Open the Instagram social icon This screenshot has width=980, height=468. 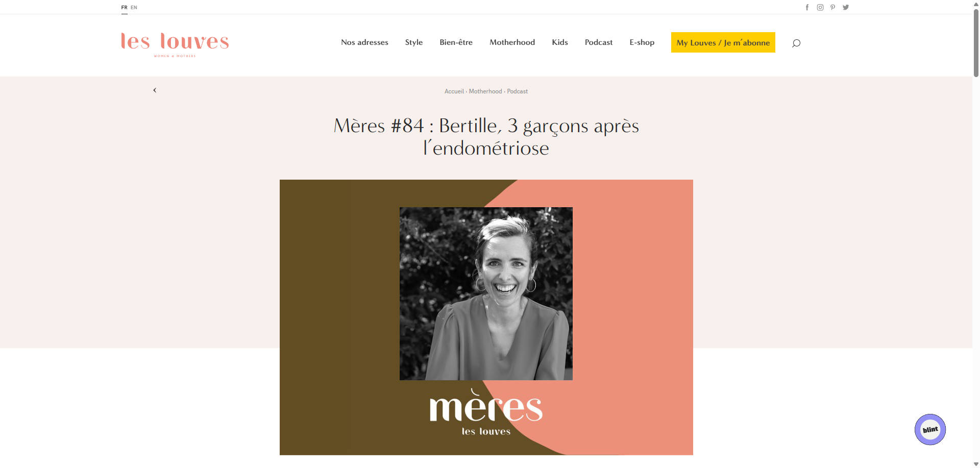820,7
